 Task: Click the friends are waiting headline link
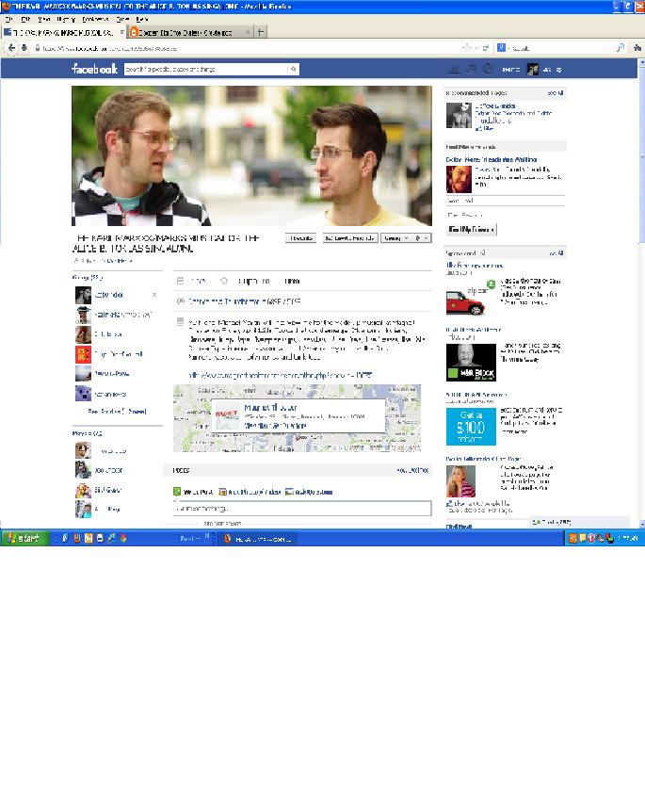pos(492,159)
